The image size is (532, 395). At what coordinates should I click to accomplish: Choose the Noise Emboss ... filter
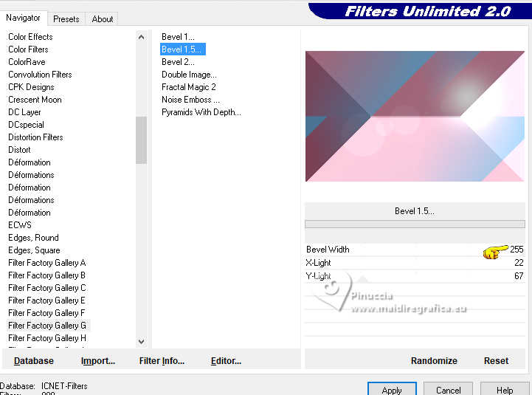click(190, 100)
